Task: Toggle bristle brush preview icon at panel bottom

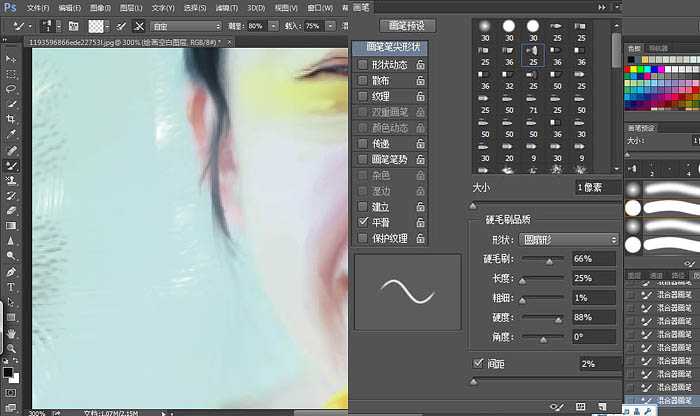Action: [x=557, y=406]
